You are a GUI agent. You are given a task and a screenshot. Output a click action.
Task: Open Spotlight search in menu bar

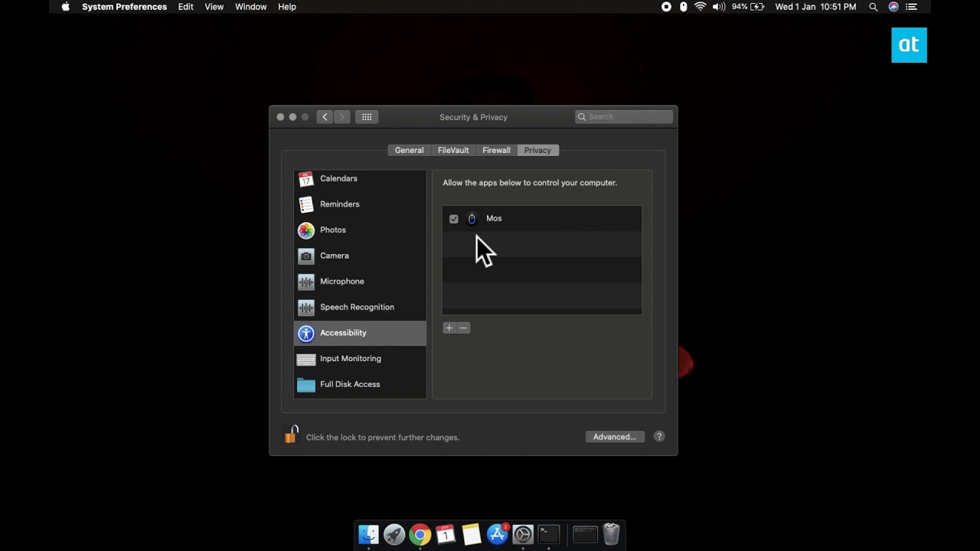coord(874,7)
